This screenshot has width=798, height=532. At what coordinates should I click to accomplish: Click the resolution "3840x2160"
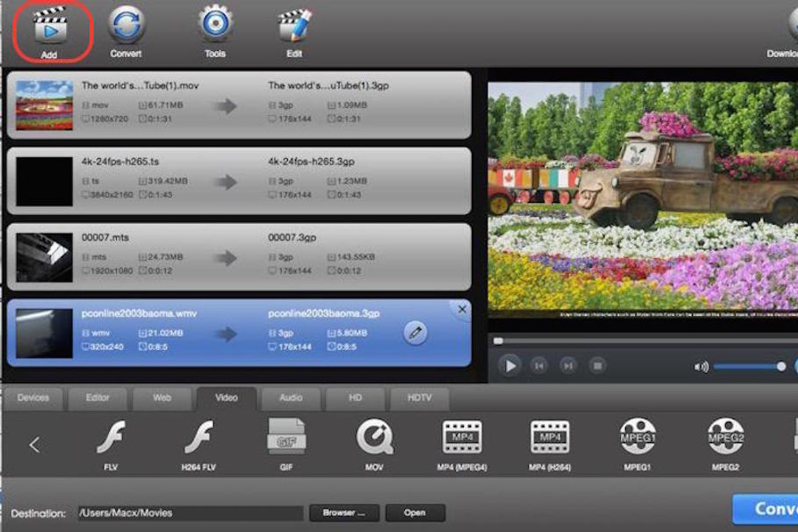point(113,195)
